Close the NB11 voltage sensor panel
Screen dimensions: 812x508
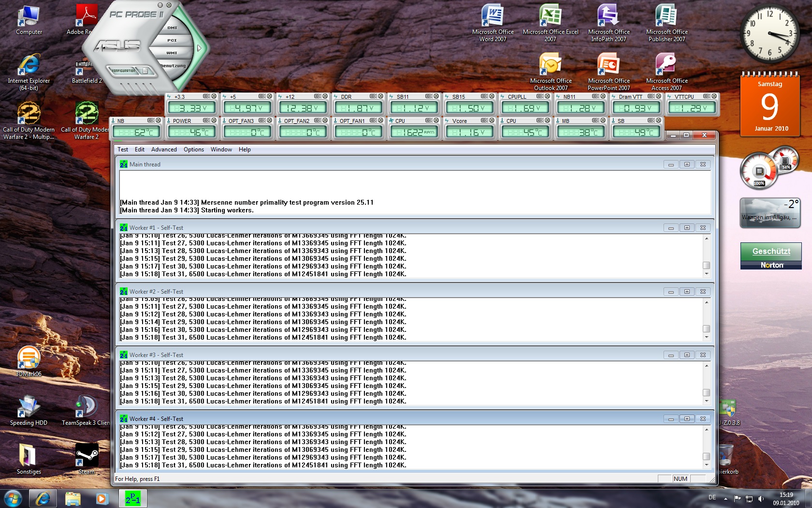point(603,96)
